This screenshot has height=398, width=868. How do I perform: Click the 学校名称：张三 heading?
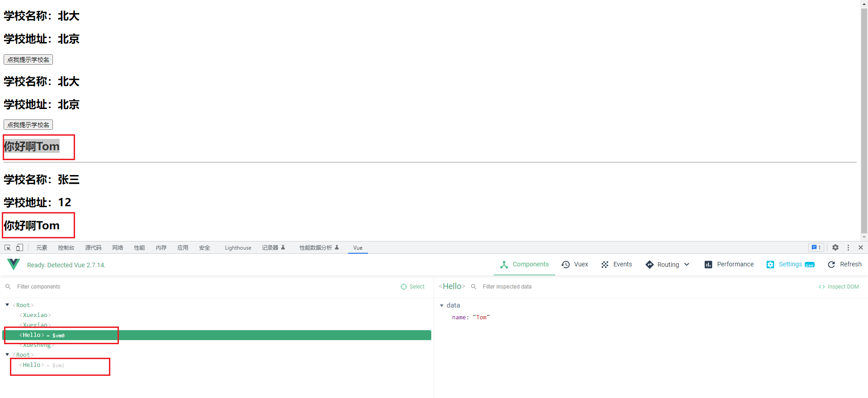(x=42, y=180)
